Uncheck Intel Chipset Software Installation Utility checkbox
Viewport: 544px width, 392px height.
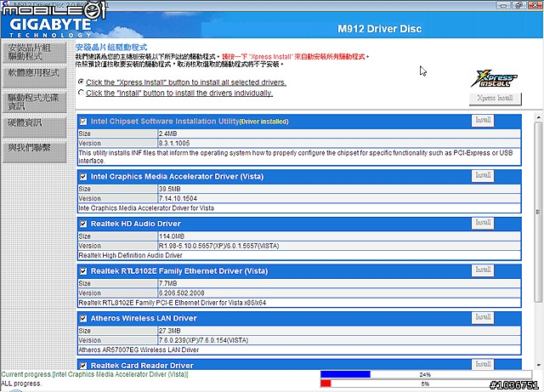point(83,122)
